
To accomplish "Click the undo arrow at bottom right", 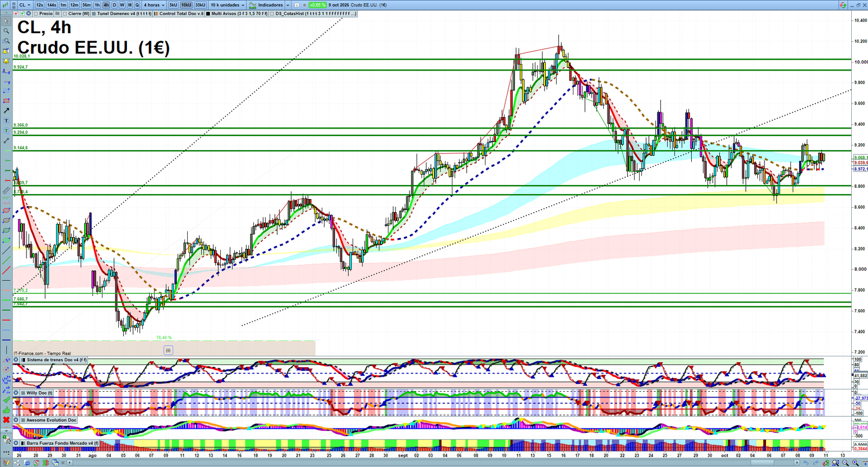I will tap(806, 463).
